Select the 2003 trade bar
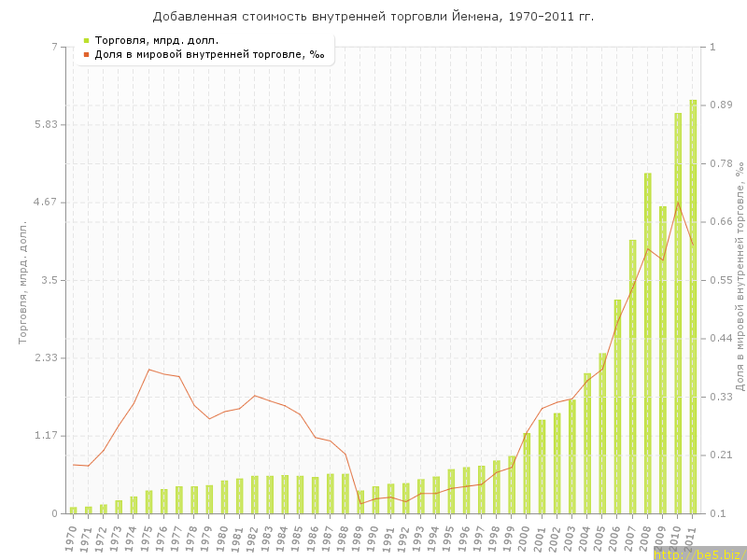The width and height of the screenshot is (747, 560). tap(571, 456)
